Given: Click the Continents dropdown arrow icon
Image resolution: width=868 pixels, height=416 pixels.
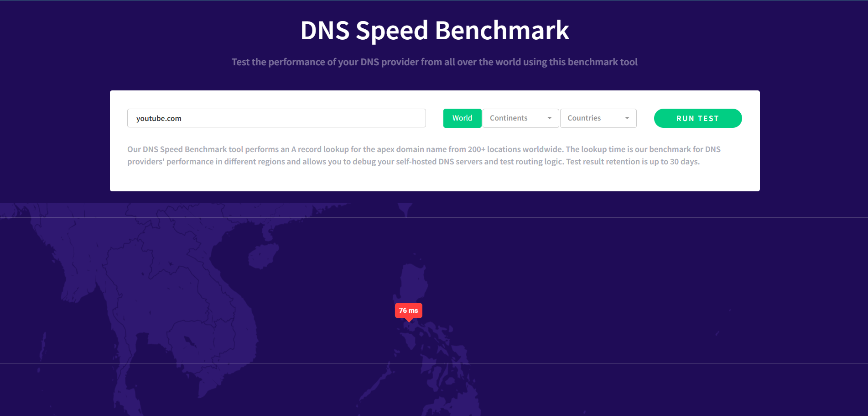Looking at the screenshot, I should point(550,118).
